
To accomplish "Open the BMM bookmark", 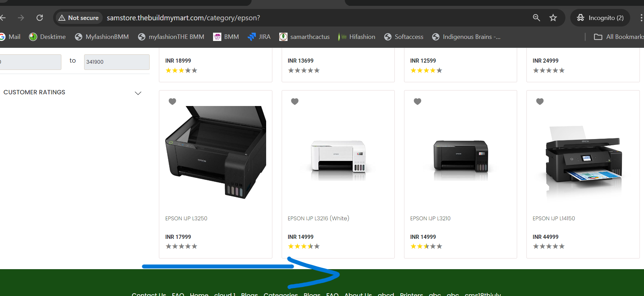I will pyautogui.click(x=226, y=37).
